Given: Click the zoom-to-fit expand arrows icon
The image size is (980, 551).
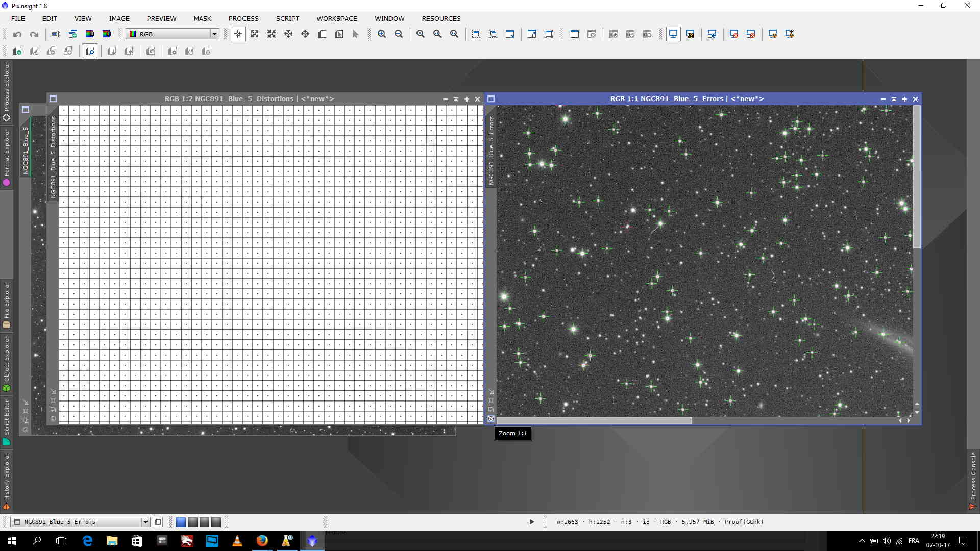Looking at the screenshot, I should click(x=255, y=34).
